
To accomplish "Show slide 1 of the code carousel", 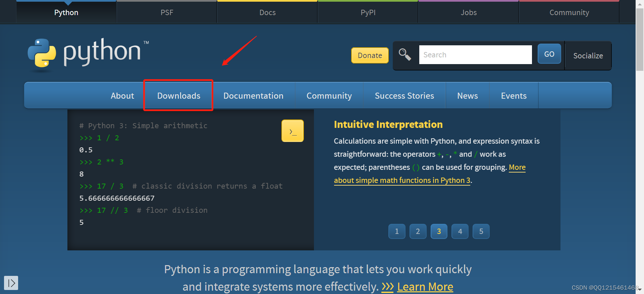I will [x=397, y=231].
